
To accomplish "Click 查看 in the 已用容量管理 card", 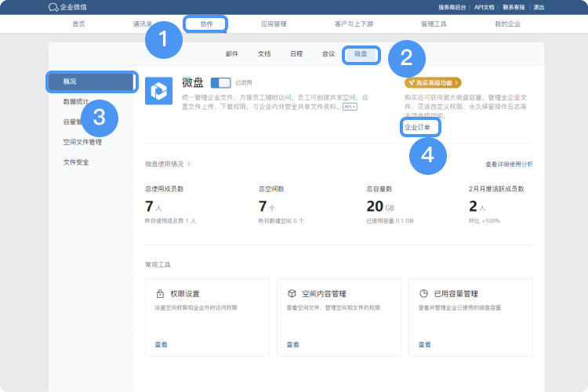I will point(424,344).
